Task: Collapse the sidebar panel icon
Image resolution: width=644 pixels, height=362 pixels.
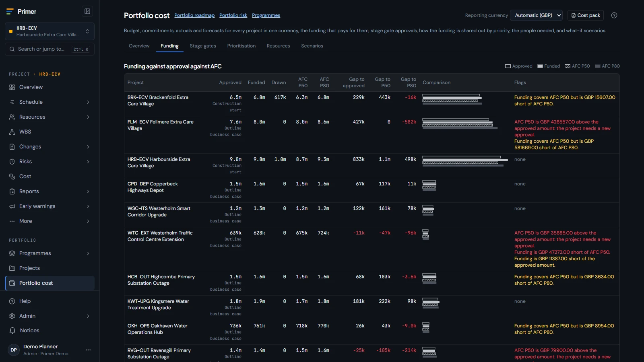Action: [x=87, y=11]
